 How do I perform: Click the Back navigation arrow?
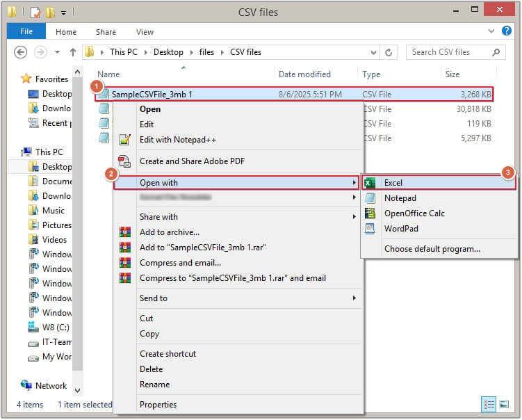pyautogui.click(x=21, y=52)
